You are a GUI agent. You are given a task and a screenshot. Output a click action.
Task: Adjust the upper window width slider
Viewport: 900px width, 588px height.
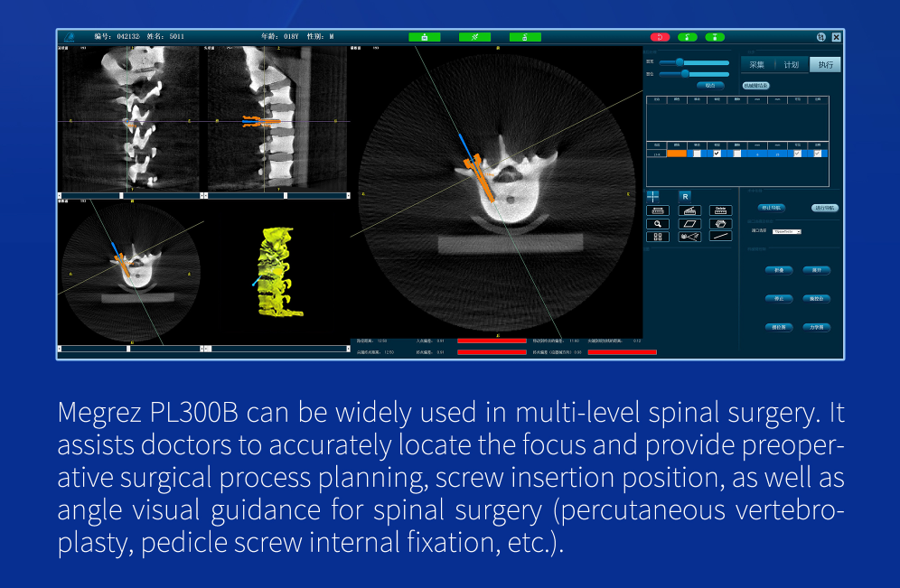694,62
